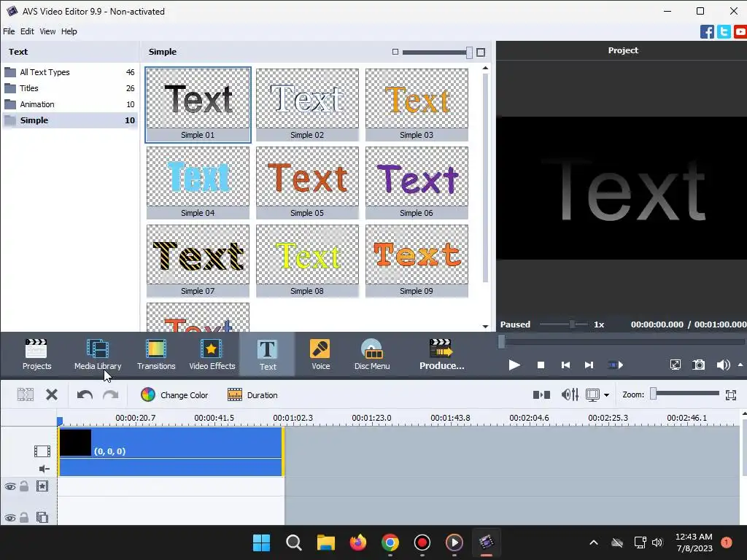The height and width of the screenshot is (560, 747).
Task: Switch to storyboard view icon
Action: (541, 394)
